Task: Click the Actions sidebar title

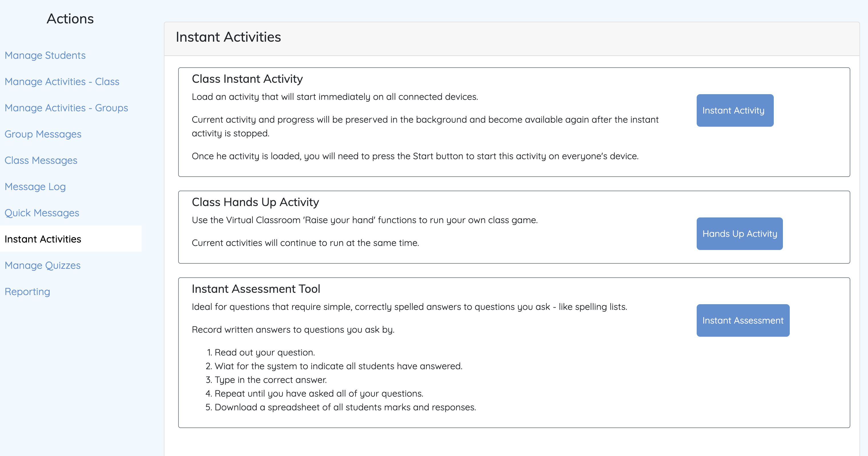Action: (x=70, y=19)
